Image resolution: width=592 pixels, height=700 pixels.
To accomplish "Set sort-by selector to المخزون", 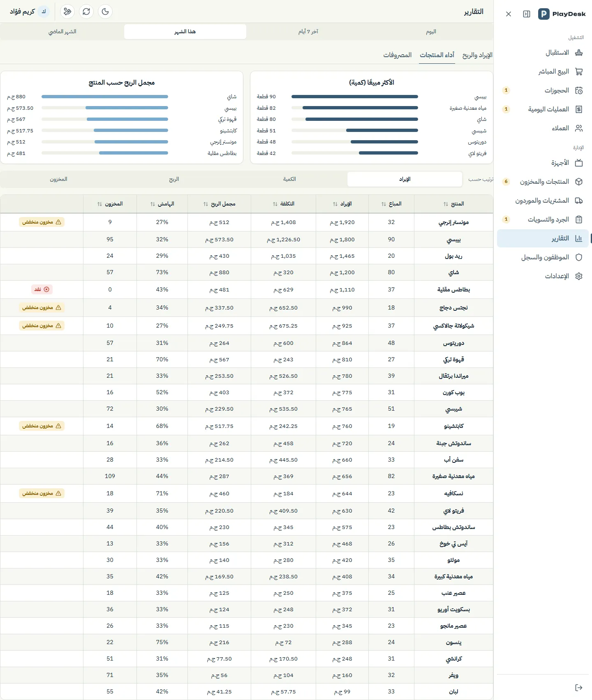I will tap(58, 179).
